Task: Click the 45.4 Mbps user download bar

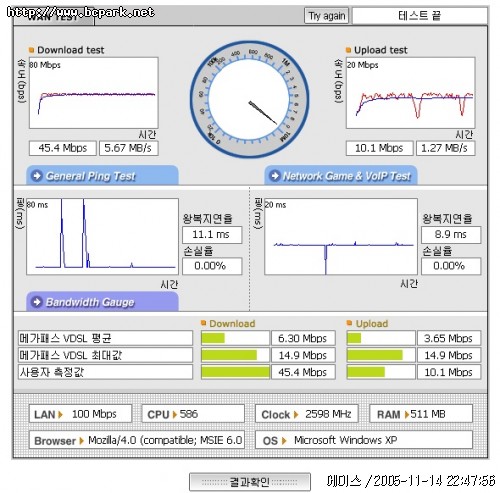Action: point(235,372)
